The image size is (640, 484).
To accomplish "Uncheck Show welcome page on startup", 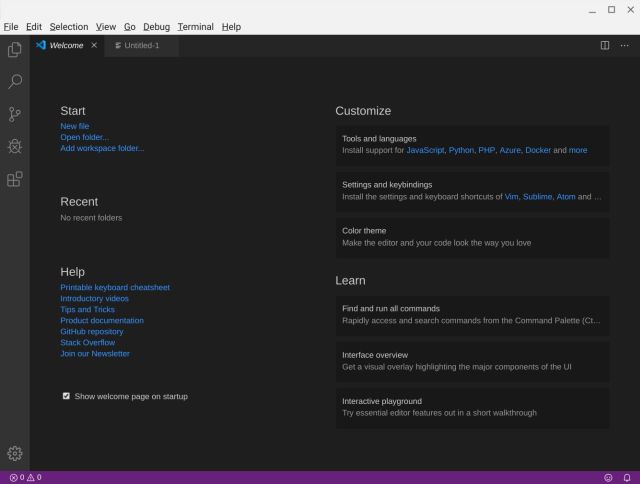I will coord(66,396).
